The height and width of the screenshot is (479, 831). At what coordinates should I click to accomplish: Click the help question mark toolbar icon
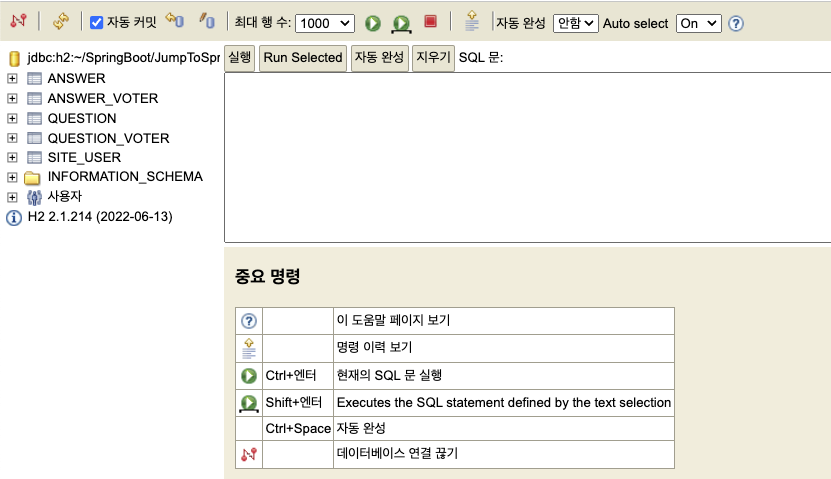(736, 23)
